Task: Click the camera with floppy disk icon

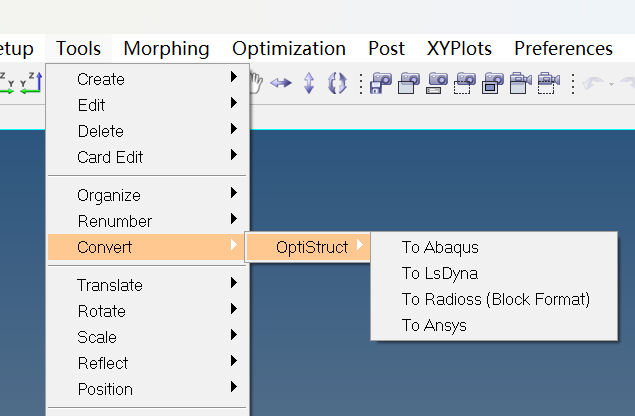Action: click(381, 83)
